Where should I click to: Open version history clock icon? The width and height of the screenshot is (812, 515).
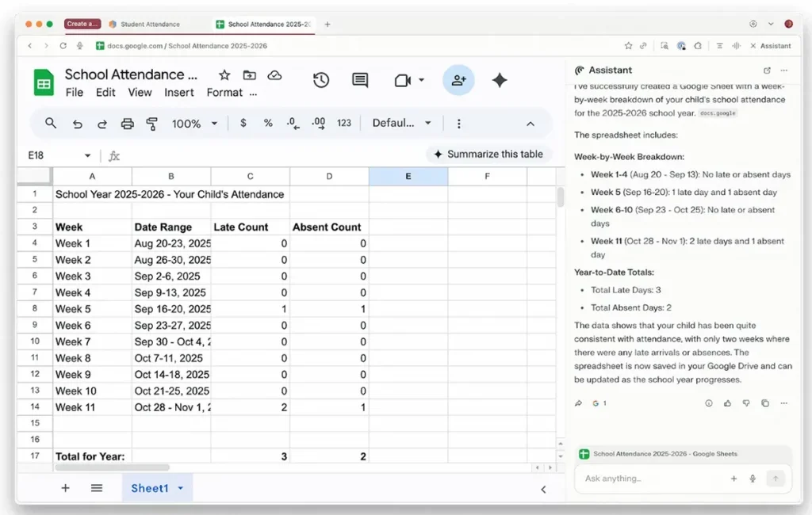tap(321, 80)
